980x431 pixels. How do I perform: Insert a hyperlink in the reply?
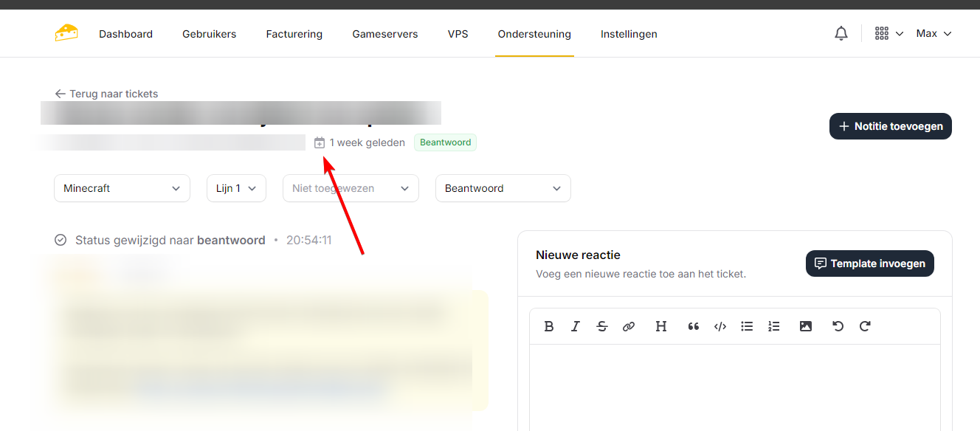[x=629, y=326]
